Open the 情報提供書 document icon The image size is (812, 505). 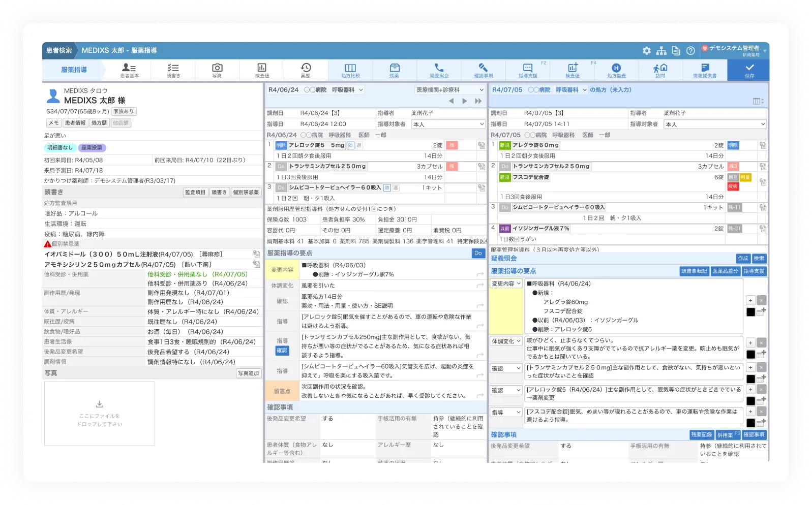(705, 70)
